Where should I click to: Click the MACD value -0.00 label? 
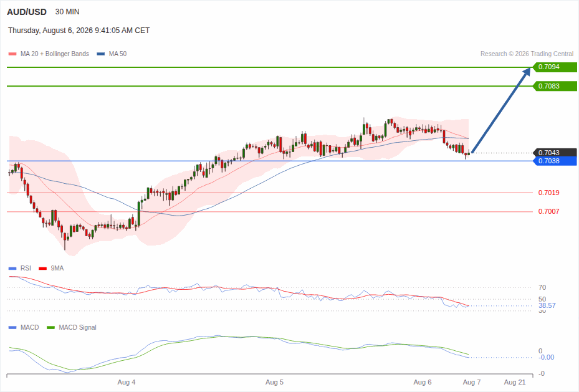coord(547,357)
